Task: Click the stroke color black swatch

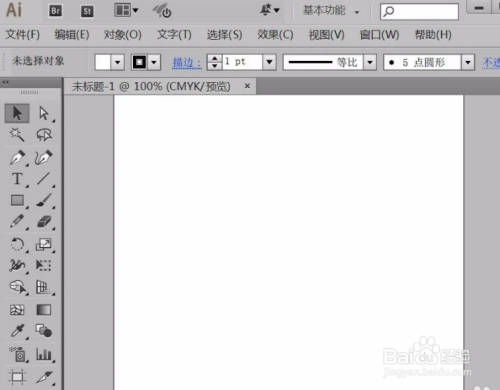Action: pyautogui.click(x=139, y=62)
